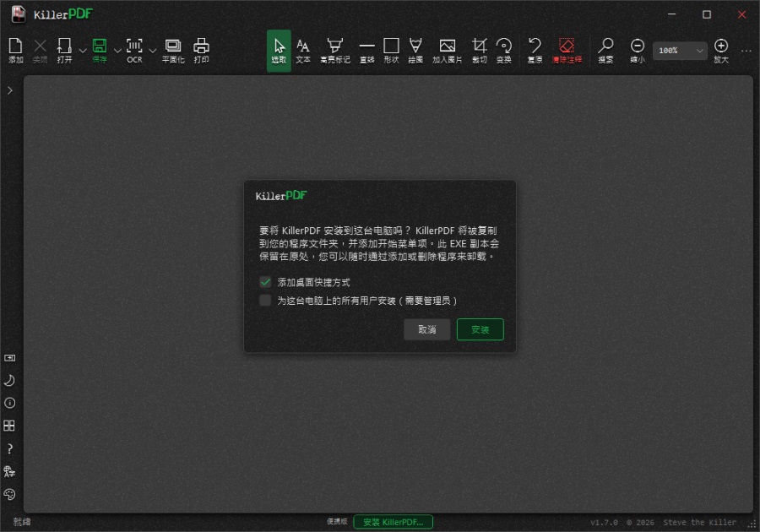
Task: Pick the 绘图 drawing pen tool
Action: 415,51
